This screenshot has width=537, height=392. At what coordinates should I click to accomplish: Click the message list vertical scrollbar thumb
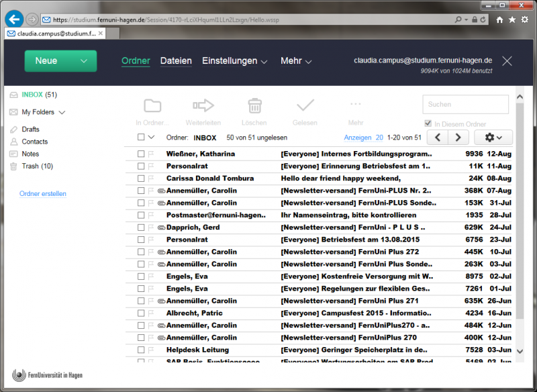point(520,211)
